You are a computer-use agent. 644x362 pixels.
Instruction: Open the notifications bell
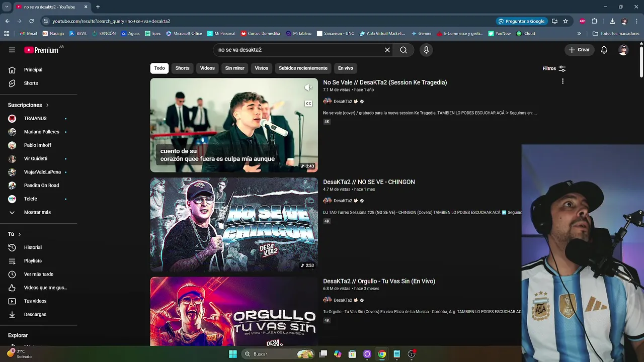pyautogui.click(x=604, y=50)
